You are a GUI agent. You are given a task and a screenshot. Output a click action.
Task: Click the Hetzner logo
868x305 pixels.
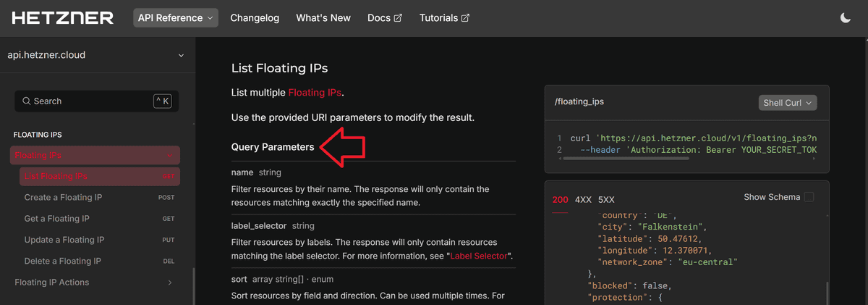62,18
